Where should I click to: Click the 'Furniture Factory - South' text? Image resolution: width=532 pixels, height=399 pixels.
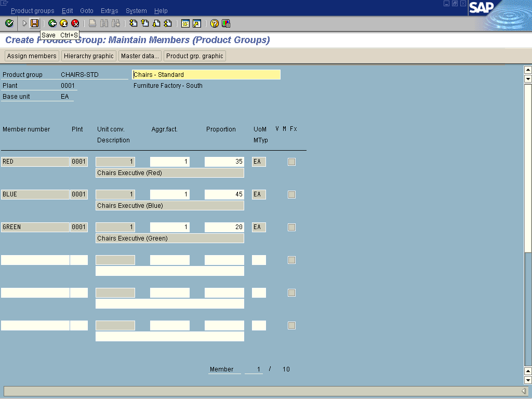pyautogui.click(x=168, y=86)
